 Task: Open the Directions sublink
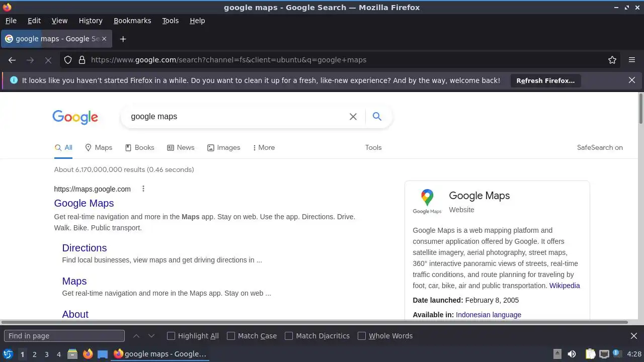coord(85,248)
